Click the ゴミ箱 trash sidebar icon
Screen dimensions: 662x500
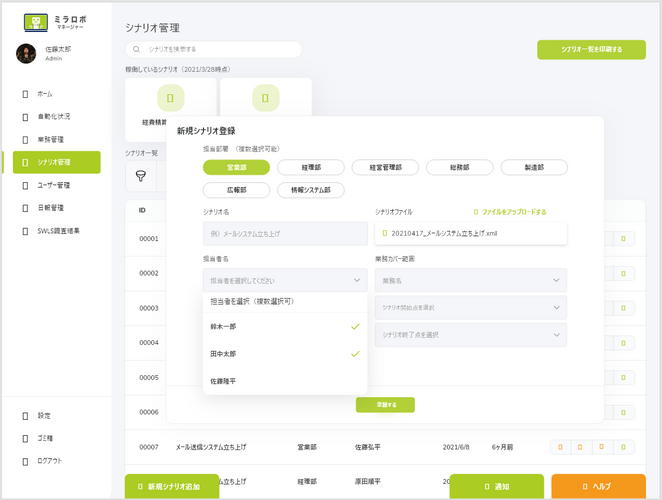click(x=25, y=438)
